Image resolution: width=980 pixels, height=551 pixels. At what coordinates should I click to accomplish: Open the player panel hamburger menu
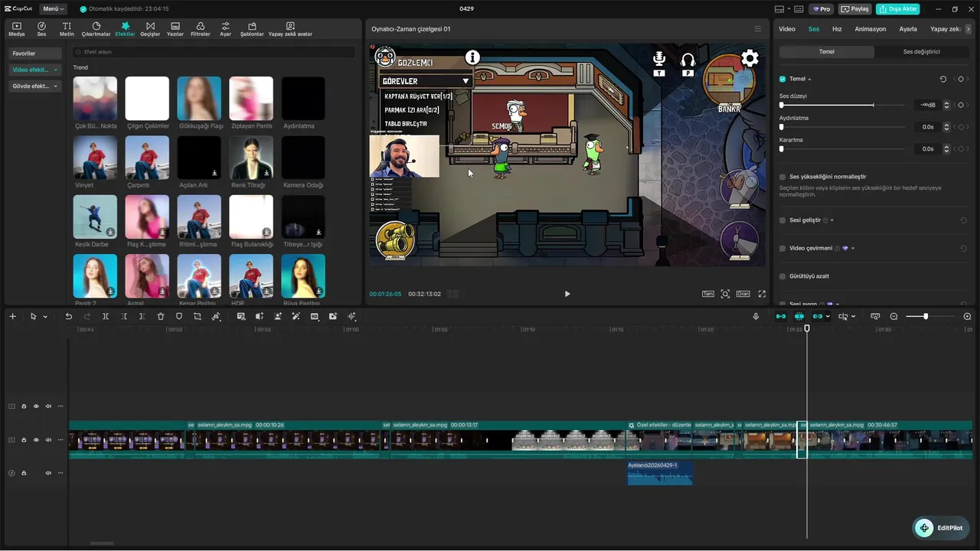pyautogui.click(x=758, y=29)
